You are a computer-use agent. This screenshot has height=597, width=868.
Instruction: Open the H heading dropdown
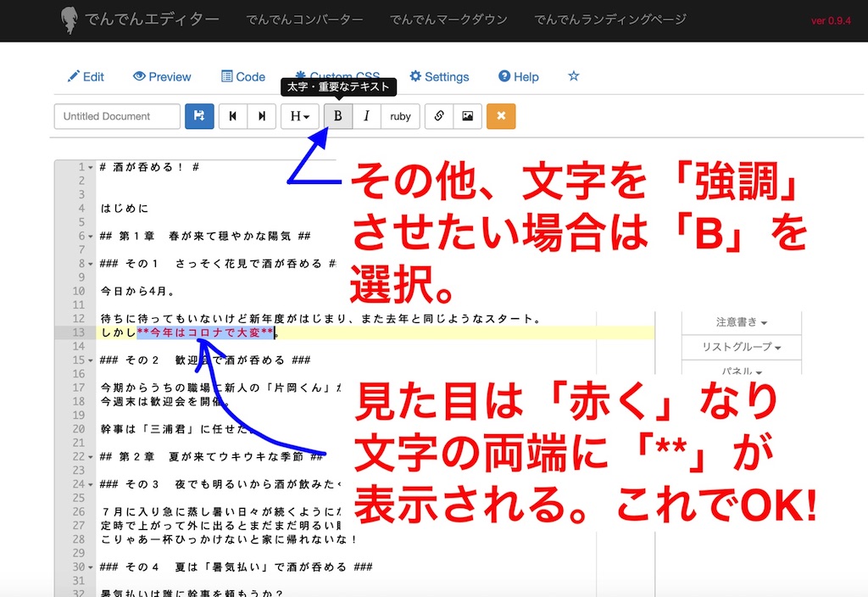point(300,116)
